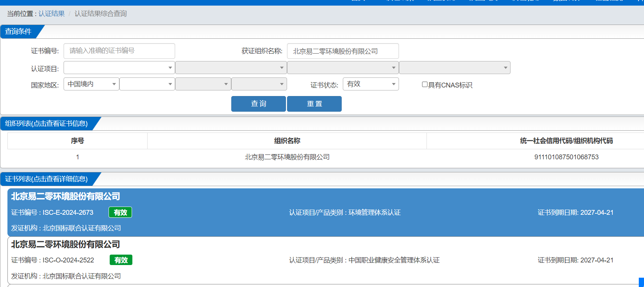Click the 证书编号 input field
Image resolution: width=644 pixels, height=287 pixels.
(119, 51)
